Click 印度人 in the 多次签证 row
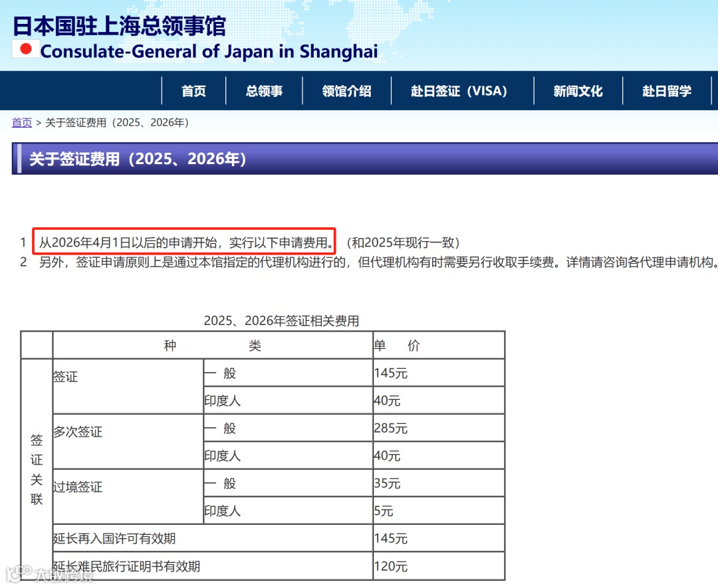This screenshot has height=588, width=718. point(288,455)
